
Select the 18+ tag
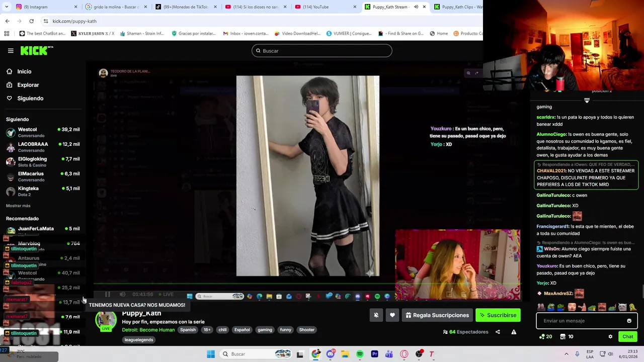(207, 330)
